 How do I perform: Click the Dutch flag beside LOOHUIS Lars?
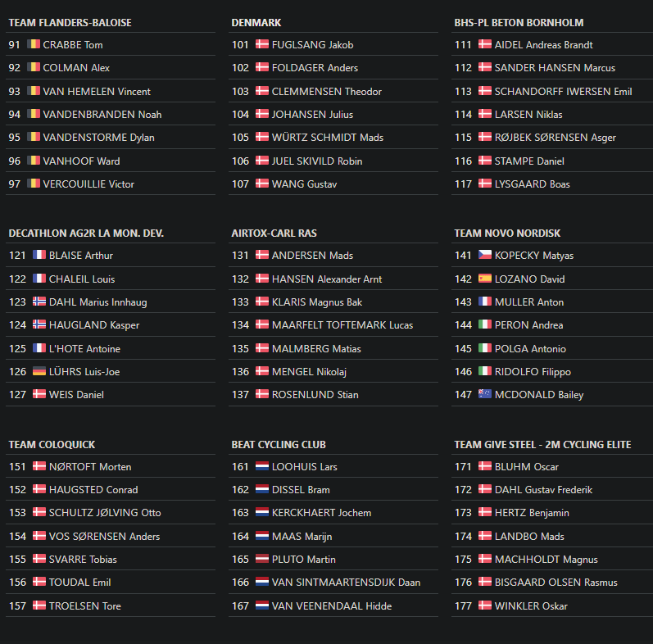[262, 465]
